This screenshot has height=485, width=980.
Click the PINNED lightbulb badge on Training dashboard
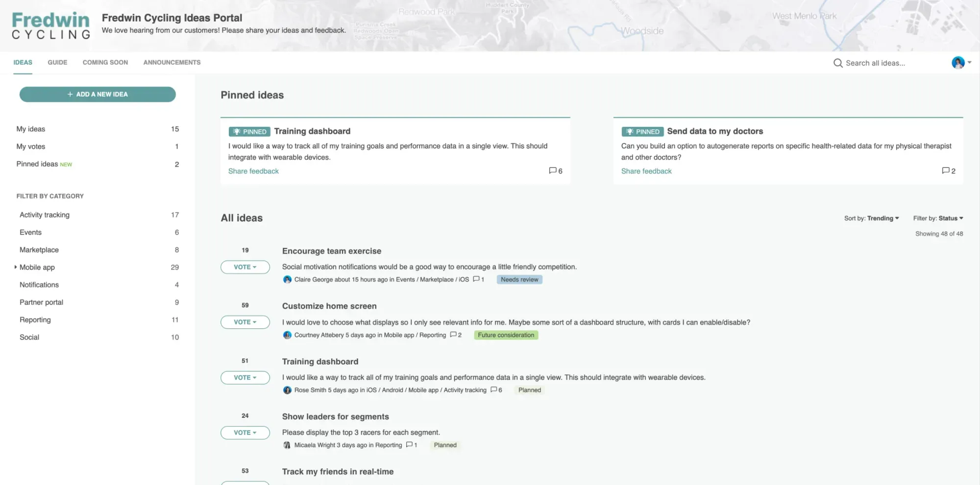point(249,131)
